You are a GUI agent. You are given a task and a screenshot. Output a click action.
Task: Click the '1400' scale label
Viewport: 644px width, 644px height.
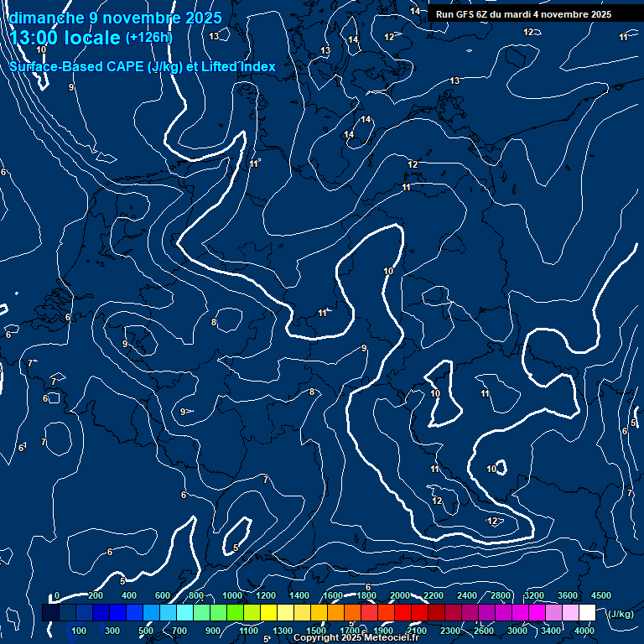(299, 595)
